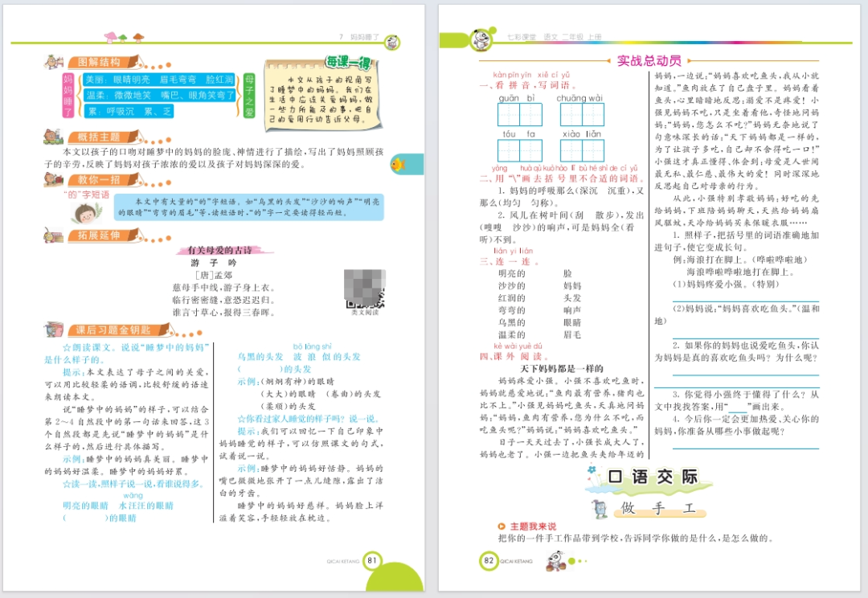Select the heading 概括主题

point(99,137)
